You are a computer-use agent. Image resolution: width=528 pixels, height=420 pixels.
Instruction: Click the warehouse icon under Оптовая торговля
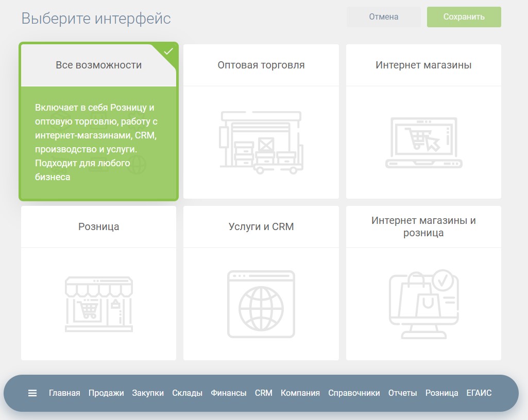pos(261,143)
